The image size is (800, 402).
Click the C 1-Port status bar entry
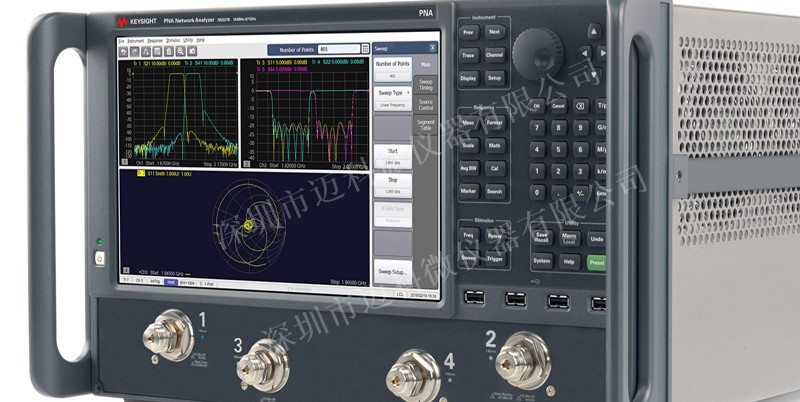pyautogui.click(x=208, y=283)
